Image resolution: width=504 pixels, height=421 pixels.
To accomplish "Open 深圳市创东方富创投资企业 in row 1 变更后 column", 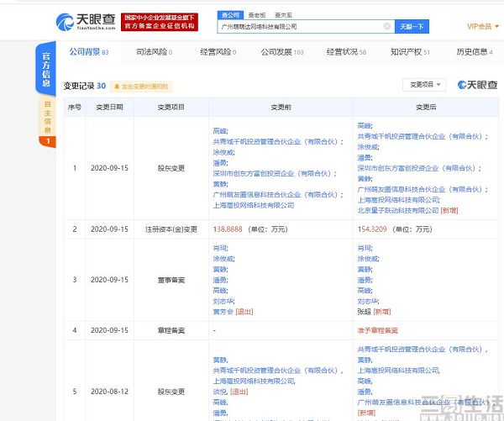I will [419, 168].
